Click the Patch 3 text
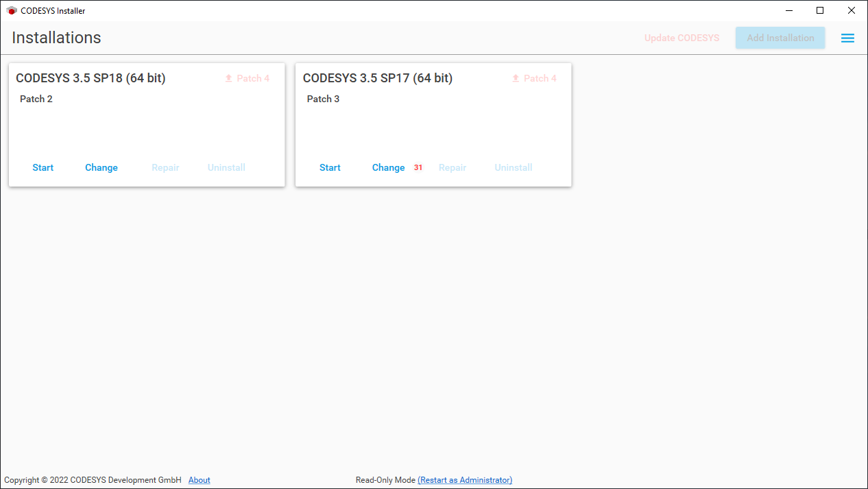Viewport: 868px width, 489px height. (x=323, y=99)
